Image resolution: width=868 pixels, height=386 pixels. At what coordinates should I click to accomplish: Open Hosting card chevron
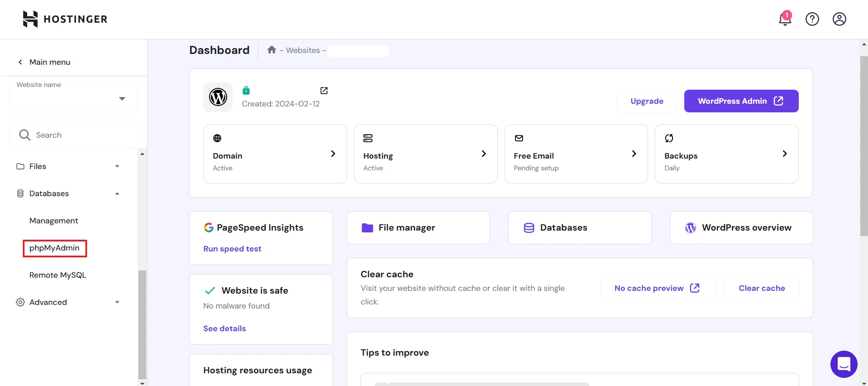click(x=484, y=154)
